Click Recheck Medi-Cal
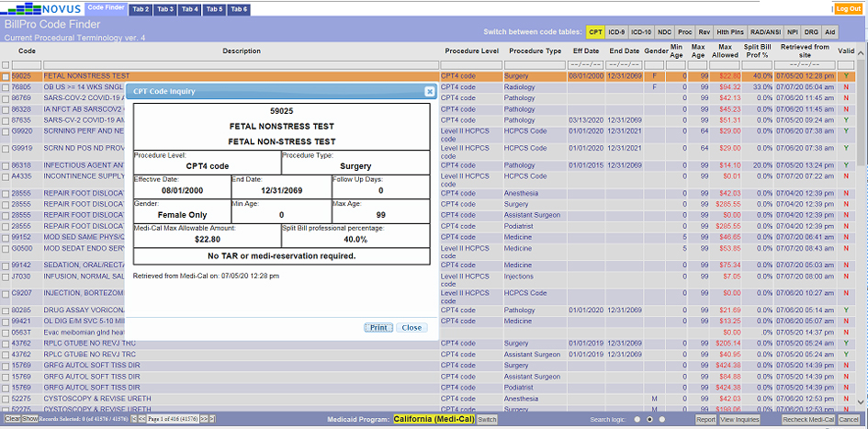The width and height of the screenshot is (868, 429). (x=808, y=420)
